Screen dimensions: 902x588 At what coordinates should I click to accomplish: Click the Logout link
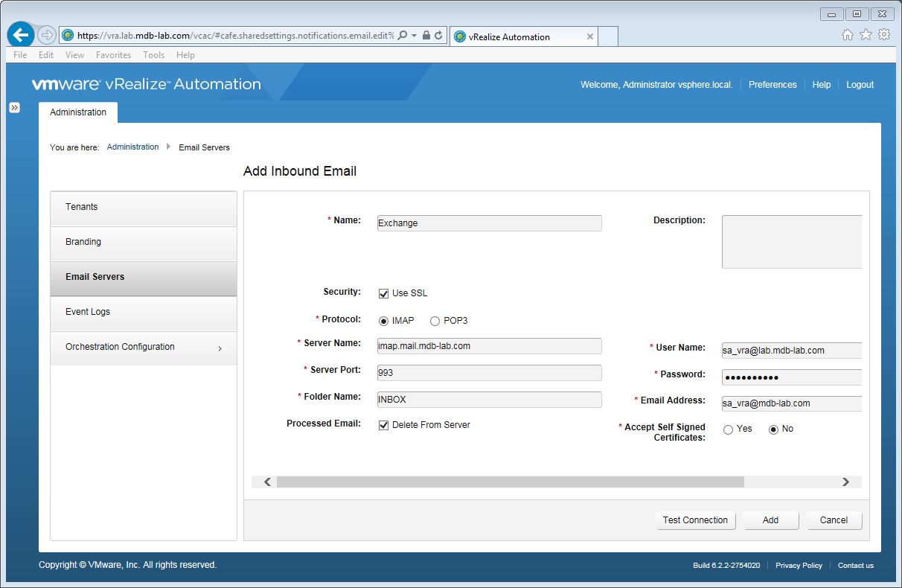pos(860,85)
